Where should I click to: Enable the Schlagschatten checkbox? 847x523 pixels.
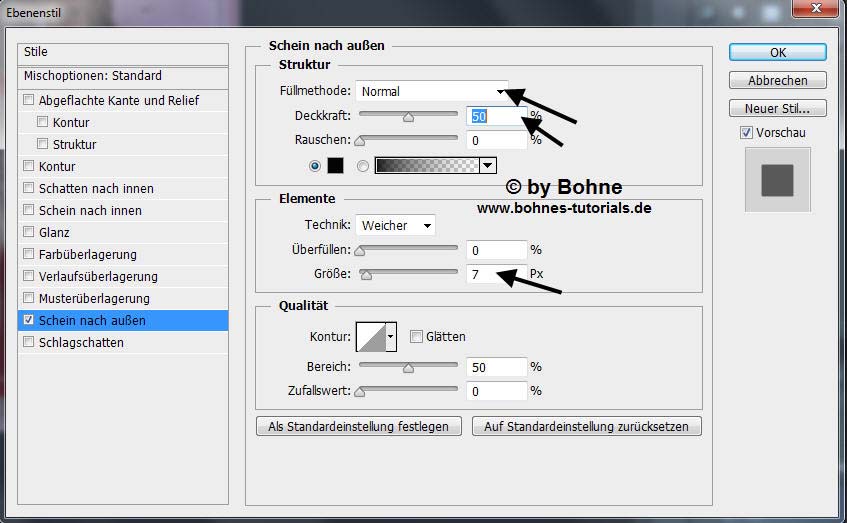pos(29,343)
